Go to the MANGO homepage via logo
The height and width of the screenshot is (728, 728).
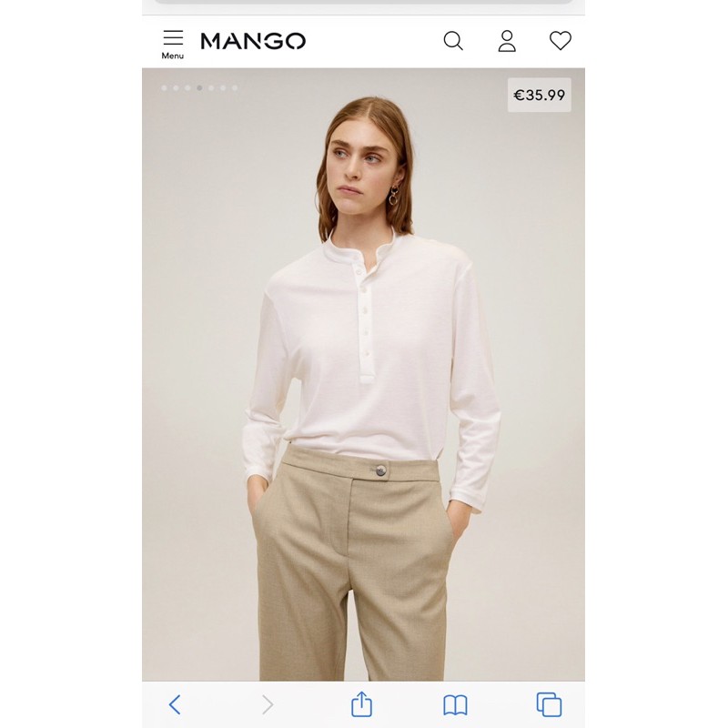[253, 41]
